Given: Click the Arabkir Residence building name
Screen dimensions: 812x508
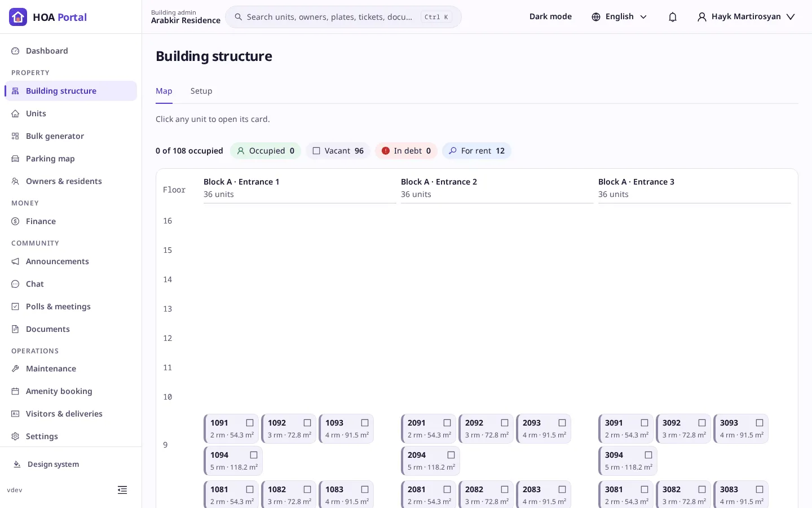Looking at the screenshot, I should (186, 20).
